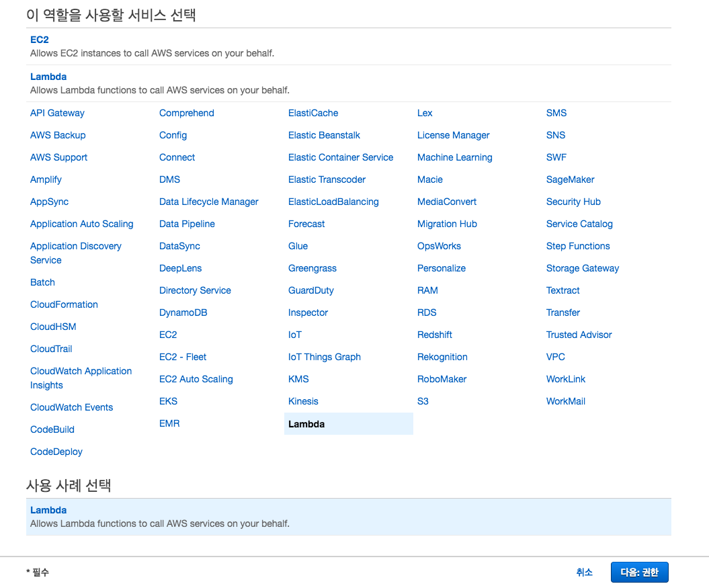This screenshot has width=709, height=588.
Task: Choose Forecast service
Action: pos(306,224)
